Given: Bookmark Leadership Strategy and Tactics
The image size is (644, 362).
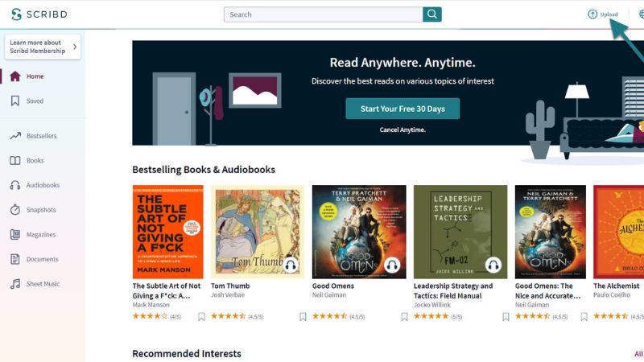Looking at the screenshot, I should pyautogui.click(x=506, y=316).
